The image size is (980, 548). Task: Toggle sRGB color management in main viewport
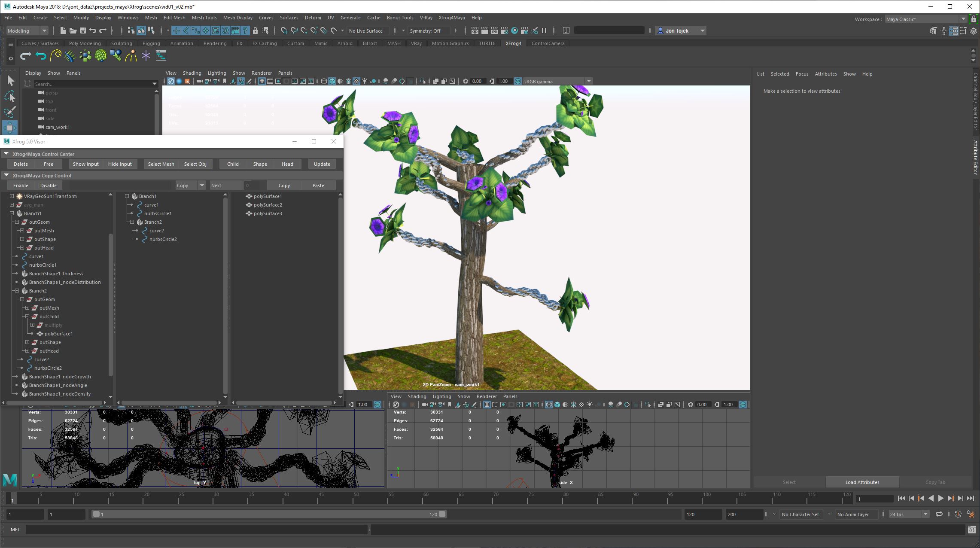click(518, 81)
